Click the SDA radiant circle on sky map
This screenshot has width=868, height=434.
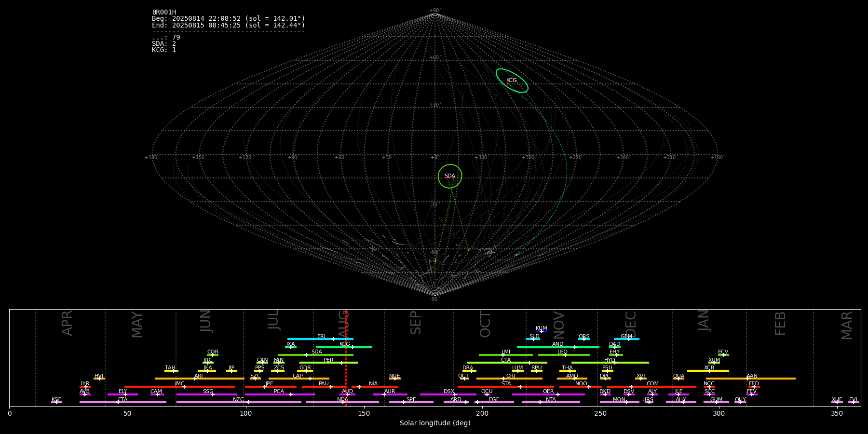tap(450, 176)
